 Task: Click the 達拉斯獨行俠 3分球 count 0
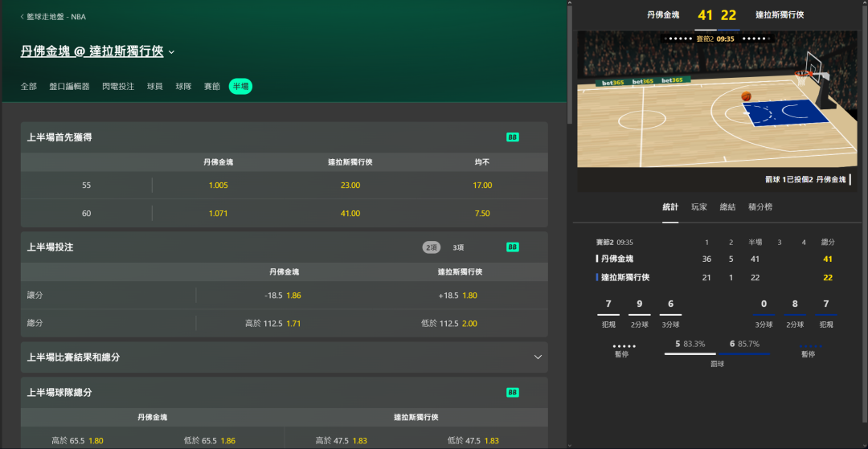pyautogui.click(x=764, y=304)
